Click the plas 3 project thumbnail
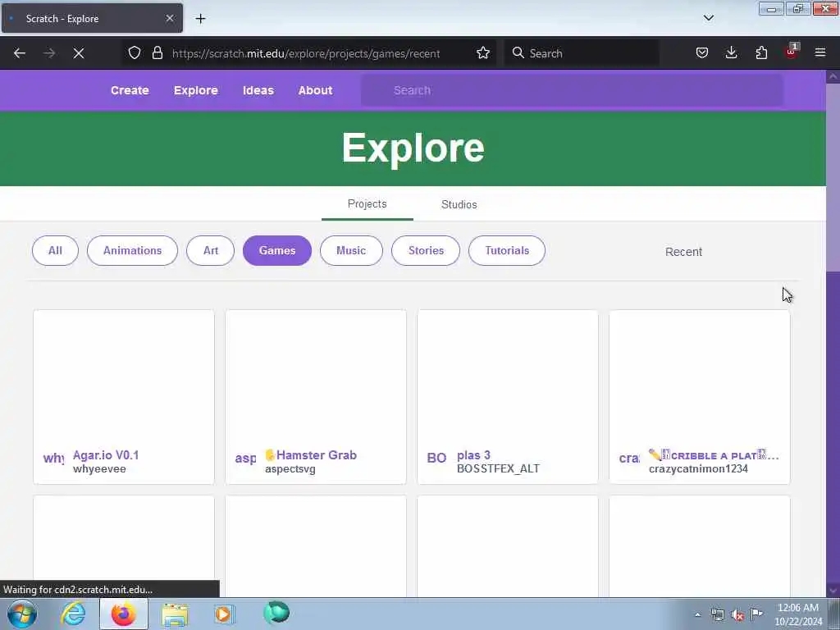The image size is (840, 630). tap(507, 377)
